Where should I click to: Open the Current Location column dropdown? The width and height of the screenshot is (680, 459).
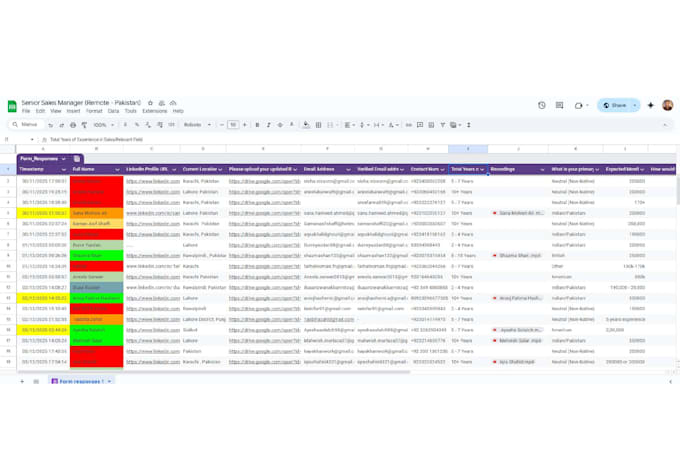click(x=220, y=169)
